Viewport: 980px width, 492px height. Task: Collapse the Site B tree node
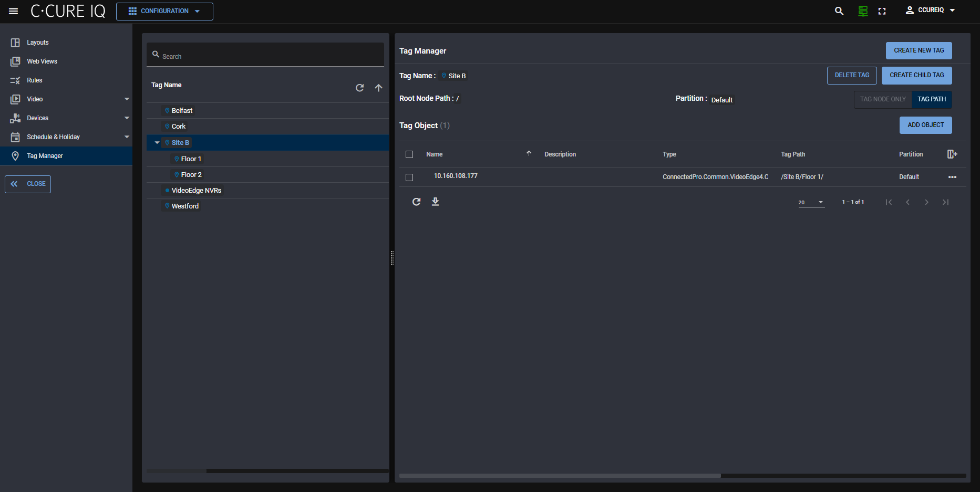pos(157,143)
